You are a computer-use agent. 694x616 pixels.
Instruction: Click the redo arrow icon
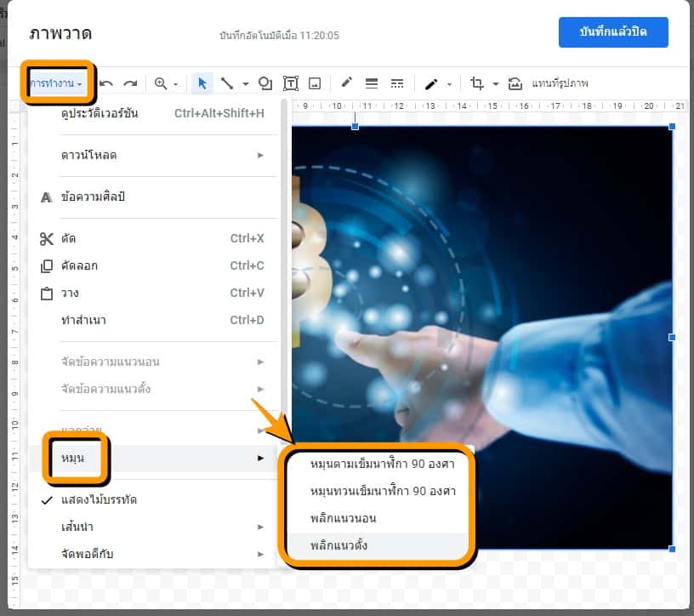click(130, 83)
